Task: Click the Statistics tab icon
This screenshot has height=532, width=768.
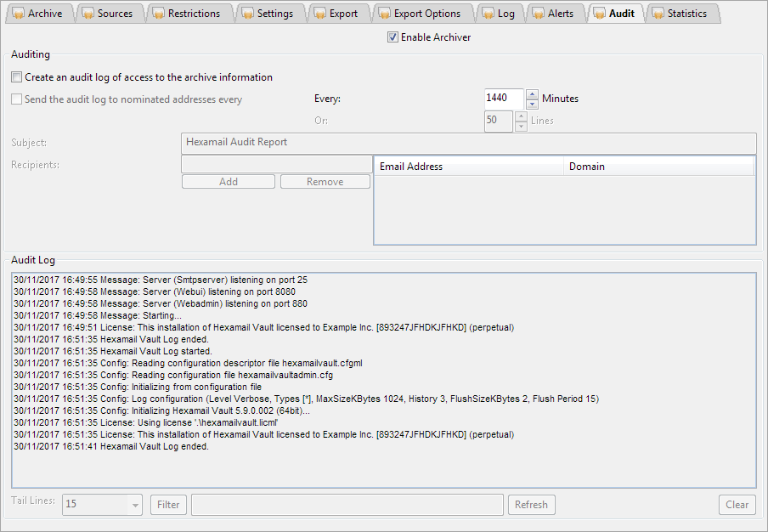Action: coord(657,14)
